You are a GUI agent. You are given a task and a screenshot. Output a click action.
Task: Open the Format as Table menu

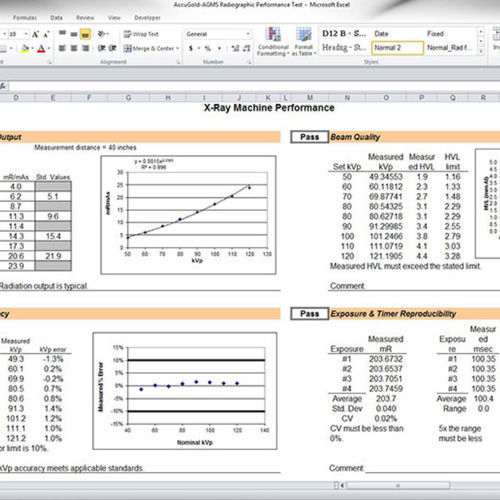click(304, 41)
